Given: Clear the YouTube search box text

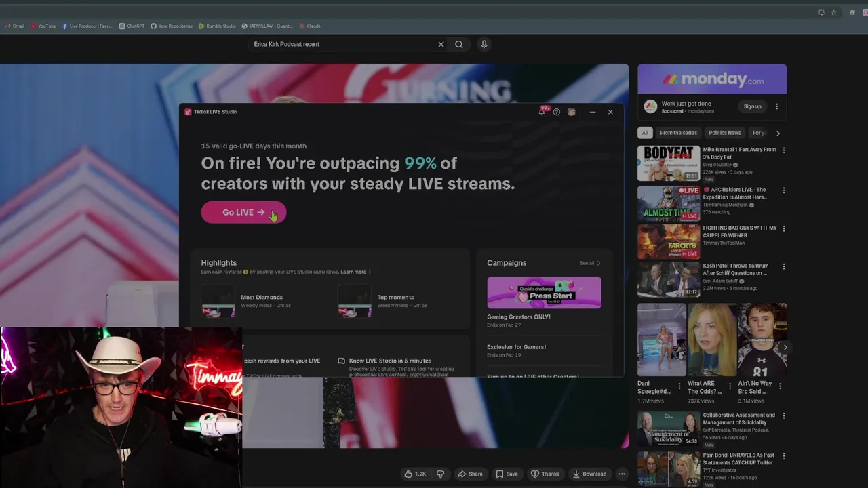Looking at the screenshot, I should click(441, 44).
